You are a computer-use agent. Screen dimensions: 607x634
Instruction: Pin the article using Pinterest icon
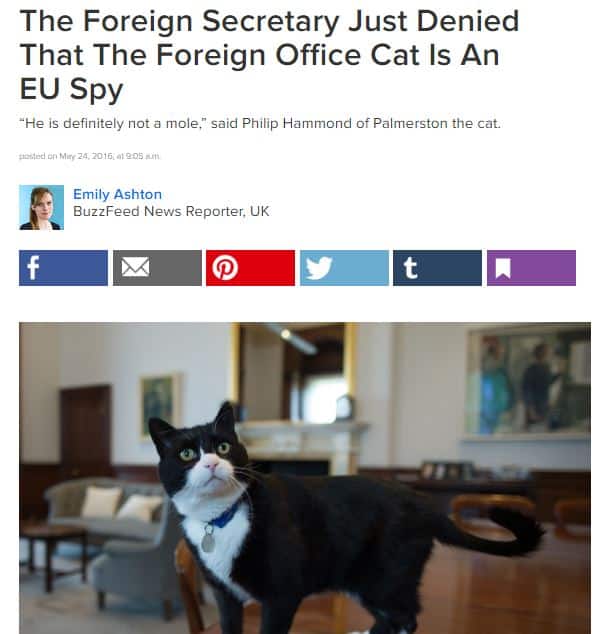pyautogui.click(x=250, y=268)
